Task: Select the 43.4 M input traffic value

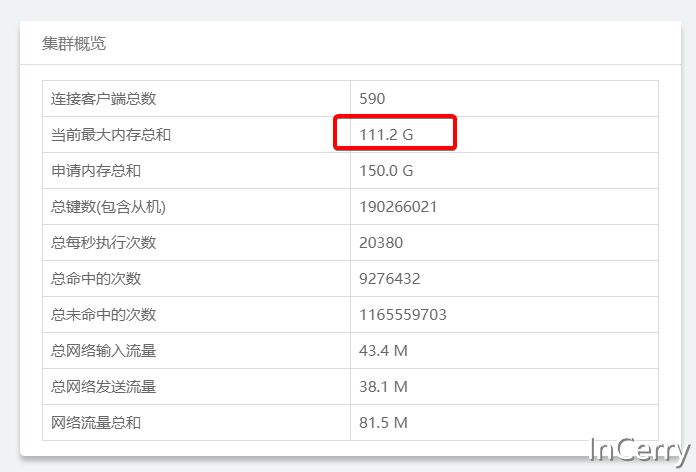Action: [x=383, y=351]
